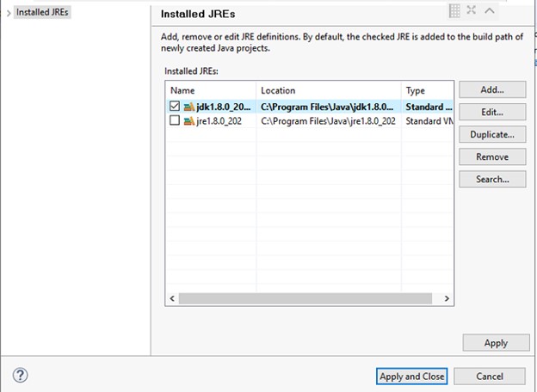Sort the table by Name column
Screen dimensions: 537x392
pyautogui.click(x=211, y=90)
